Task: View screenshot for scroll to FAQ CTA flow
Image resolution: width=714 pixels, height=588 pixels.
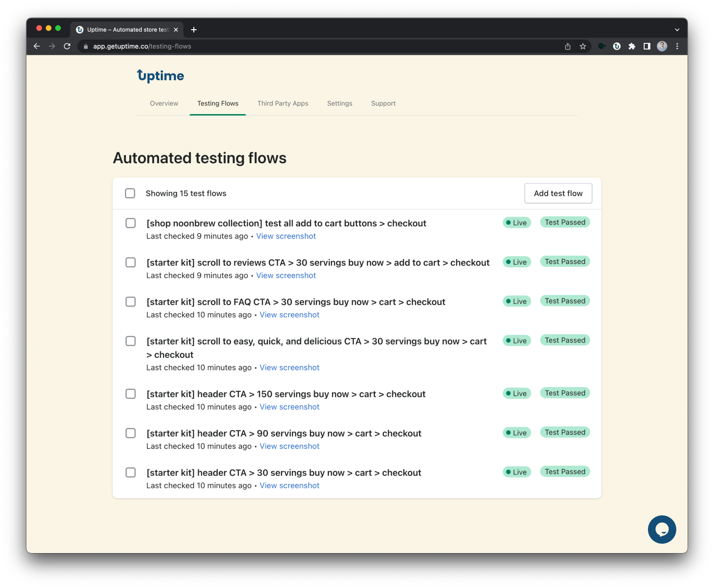Action: tap(290, 315)
